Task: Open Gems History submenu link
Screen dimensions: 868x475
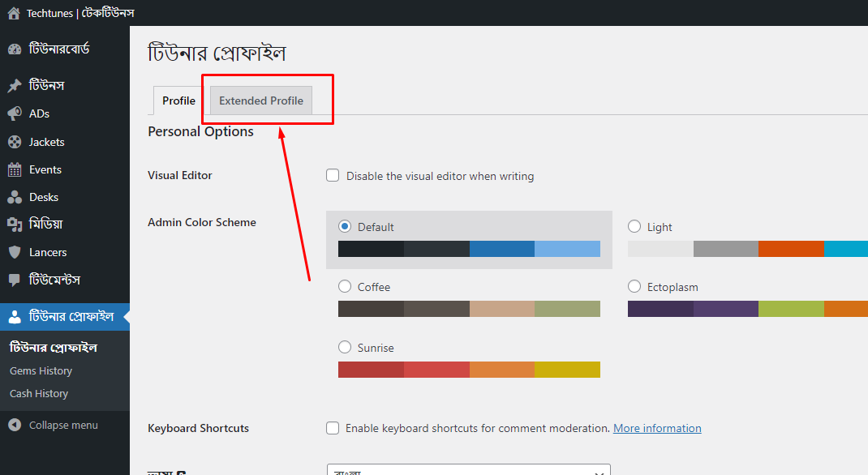Action: pos(41,371)
